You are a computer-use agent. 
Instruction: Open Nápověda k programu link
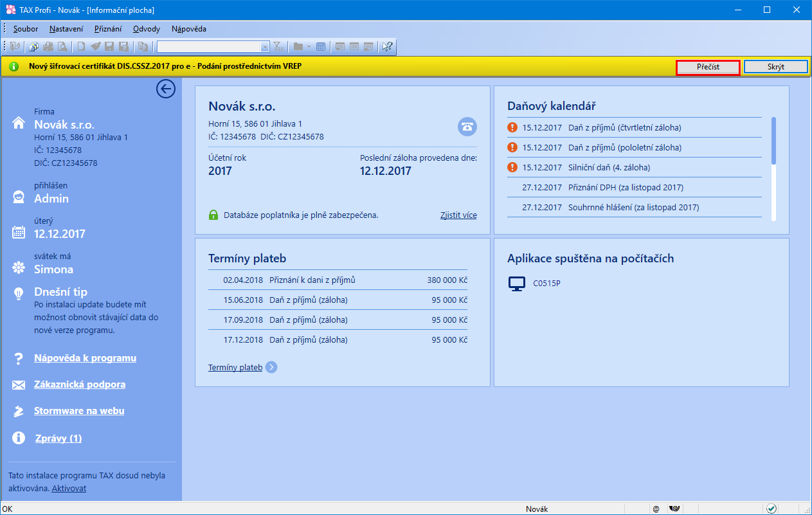(x=85, y=358)
